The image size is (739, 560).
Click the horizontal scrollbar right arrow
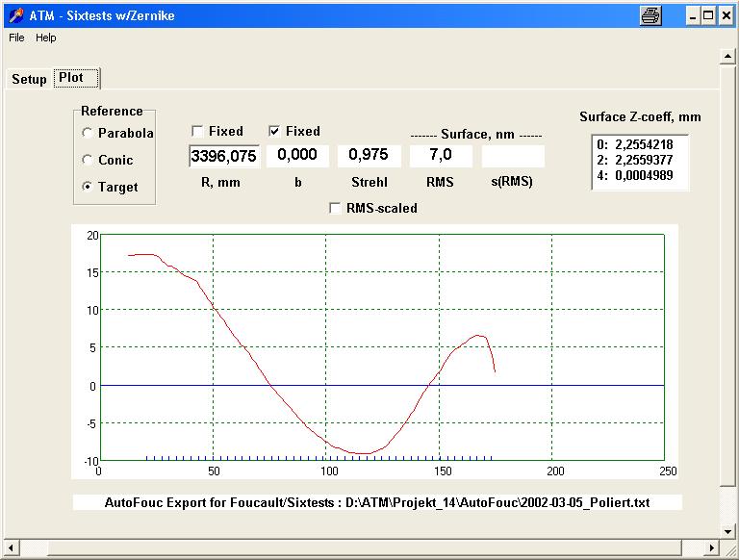(x=711, y=547)
